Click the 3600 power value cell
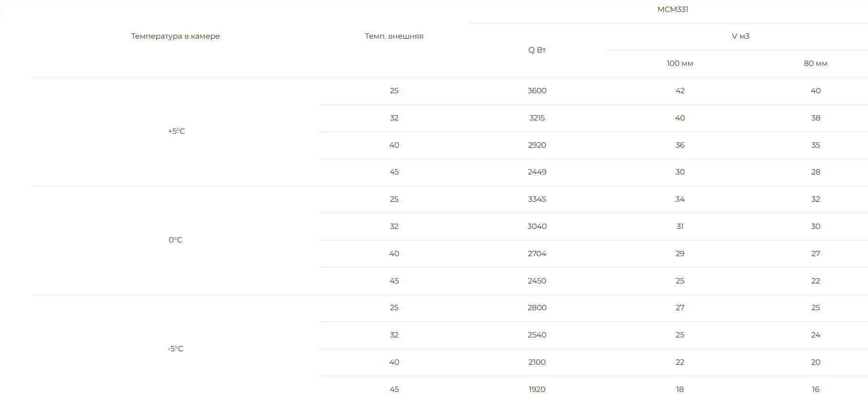 pos(537,91)
